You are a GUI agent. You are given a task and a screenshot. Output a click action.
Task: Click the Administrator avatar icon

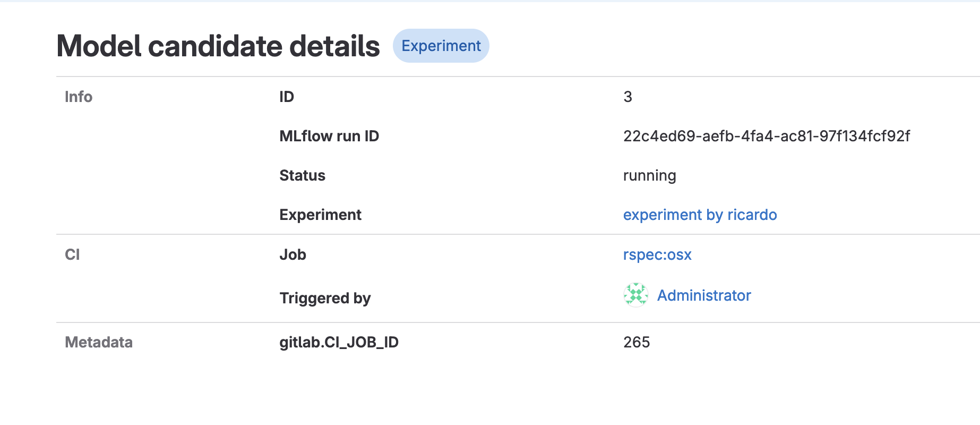[x=635, y=295]
